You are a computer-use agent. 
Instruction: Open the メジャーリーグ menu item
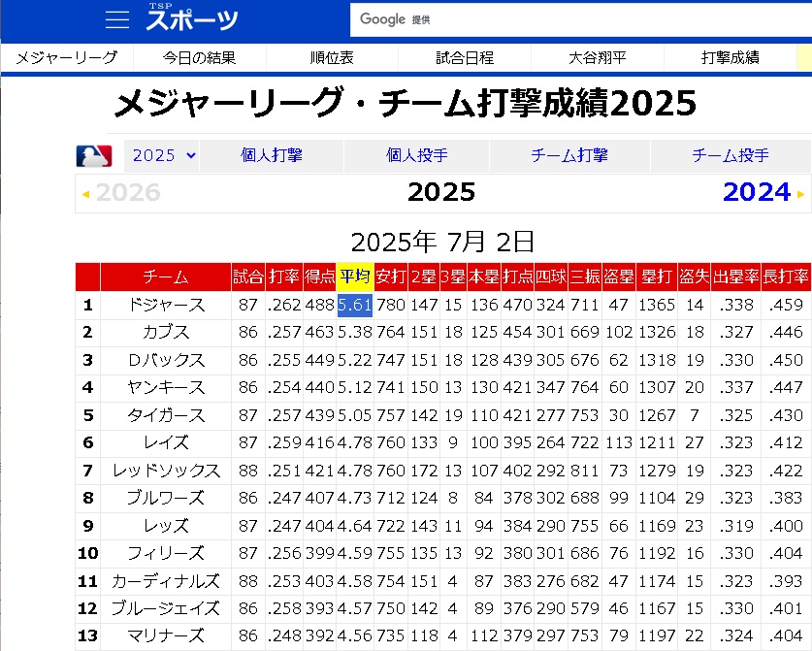click(67, 57)
